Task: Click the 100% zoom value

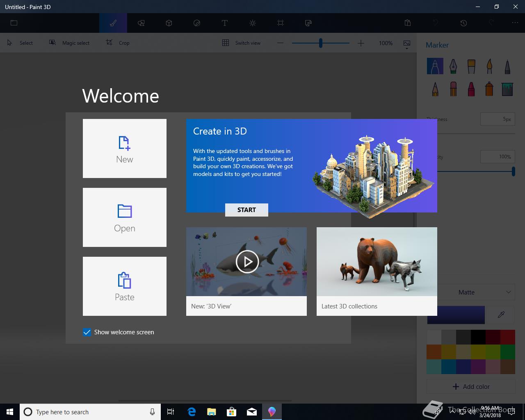Action: [x=386, y=43]
